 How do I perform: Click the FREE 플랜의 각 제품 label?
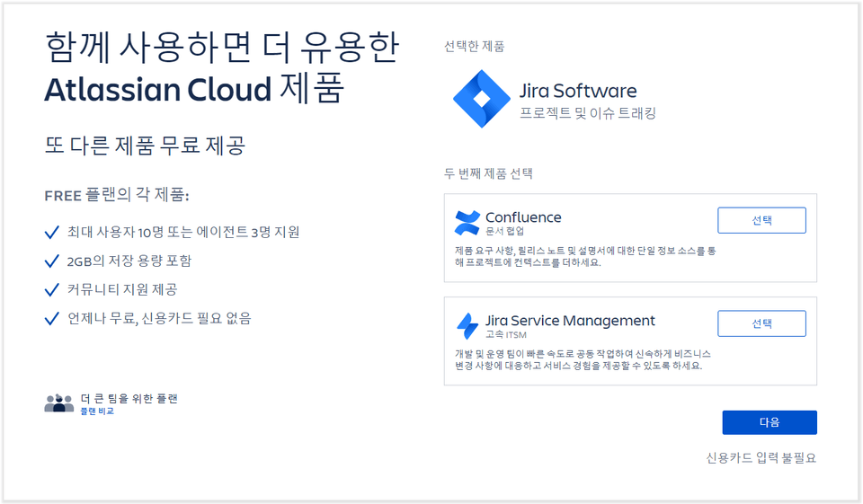pyautogui.click(x=117, y=195)
